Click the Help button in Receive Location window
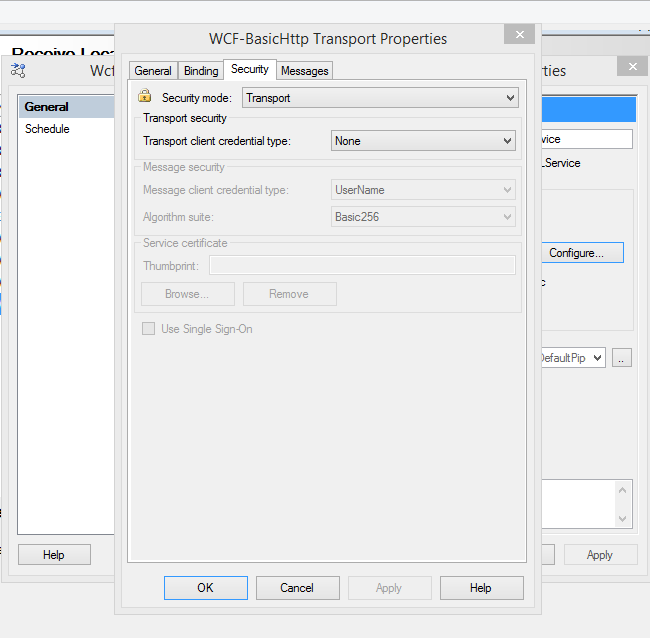 54,555
